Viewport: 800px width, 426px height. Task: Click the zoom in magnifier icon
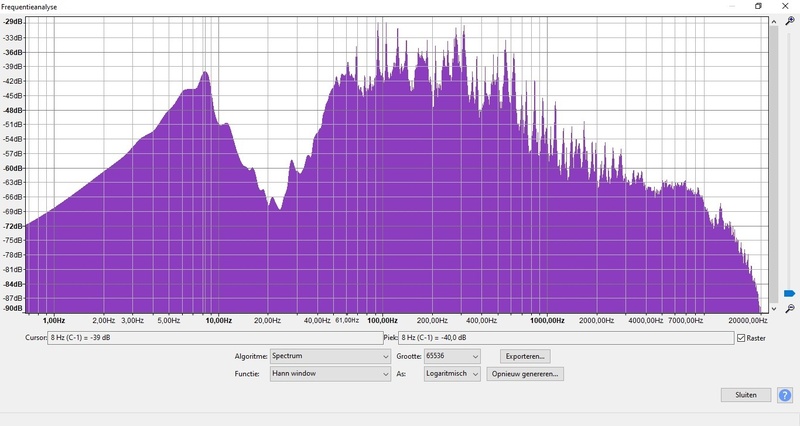[x=789, y=21]
